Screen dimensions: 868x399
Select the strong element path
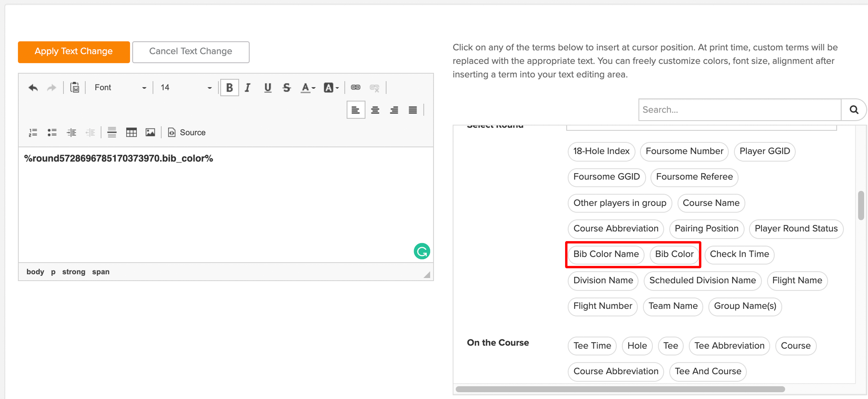point(74,272)
